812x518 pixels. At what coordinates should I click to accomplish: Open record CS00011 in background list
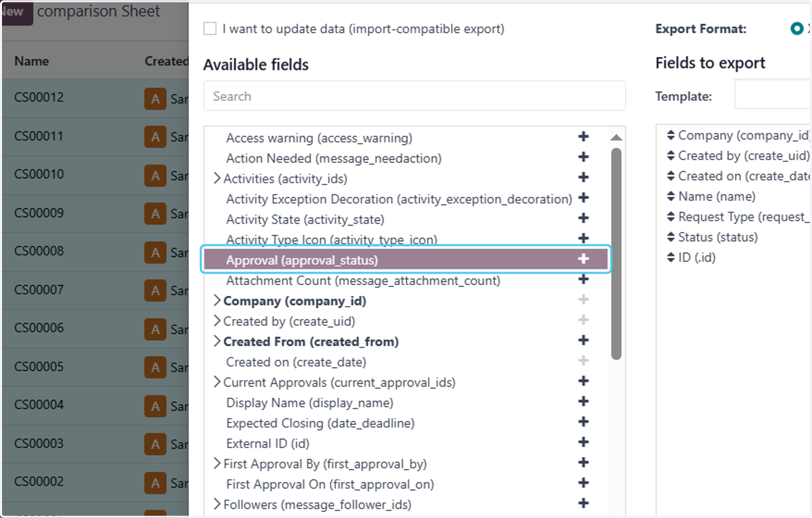(39, 135)
